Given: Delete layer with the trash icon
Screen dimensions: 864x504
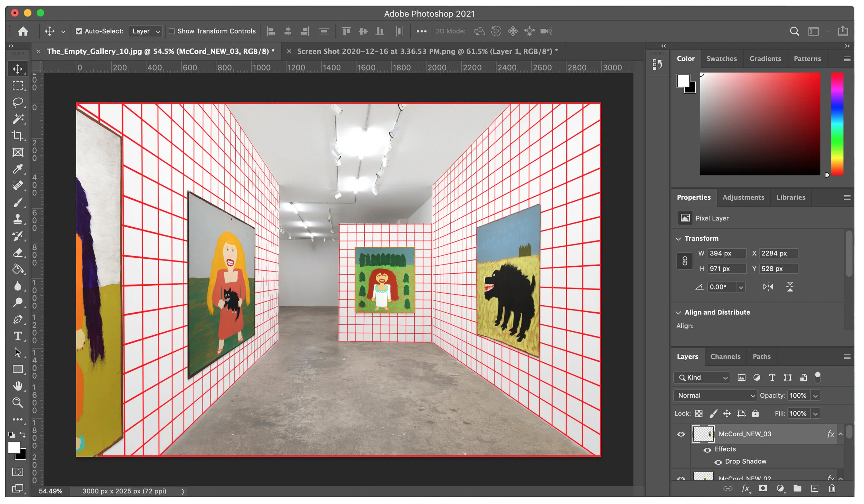Looking at the screenshot, I should tap(832, 488).
